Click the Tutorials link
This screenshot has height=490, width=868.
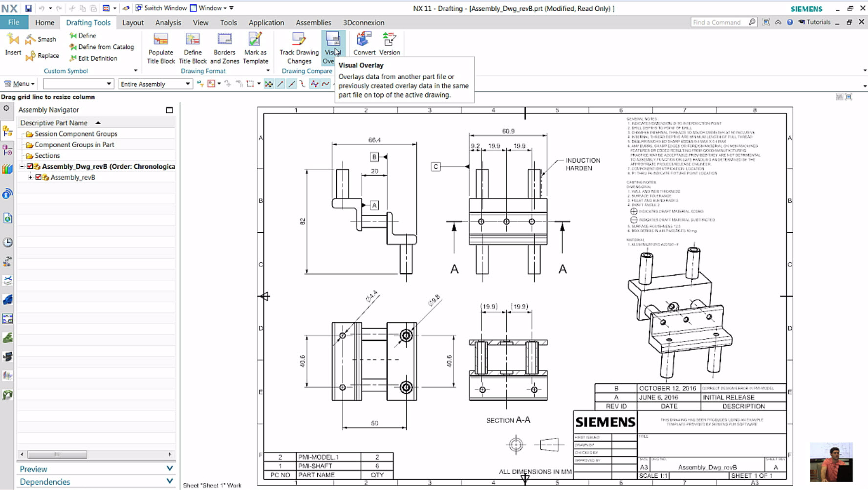pos(817,22)
